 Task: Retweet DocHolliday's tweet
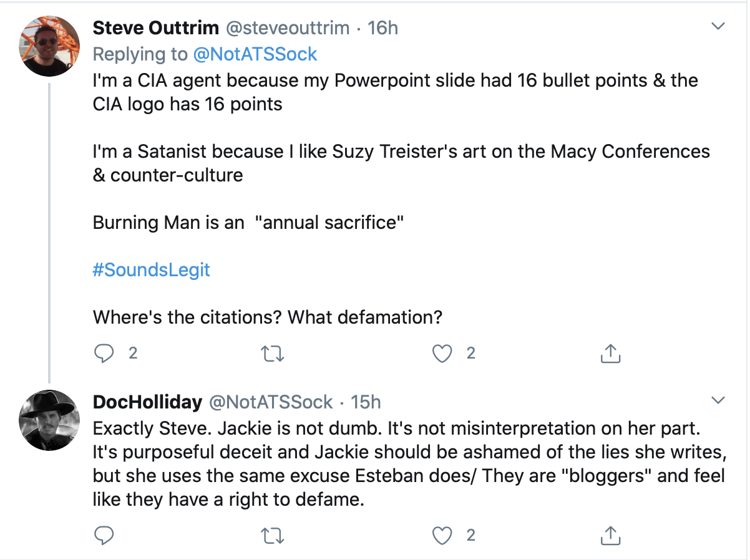coord(273,534)
